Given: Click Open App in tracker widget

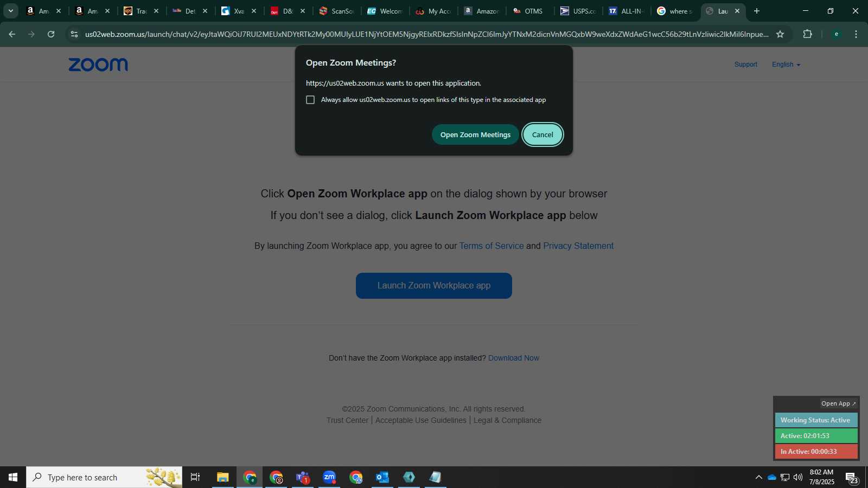Looking at the screenshot, I should pyautogui.click(x=838, y=403).
